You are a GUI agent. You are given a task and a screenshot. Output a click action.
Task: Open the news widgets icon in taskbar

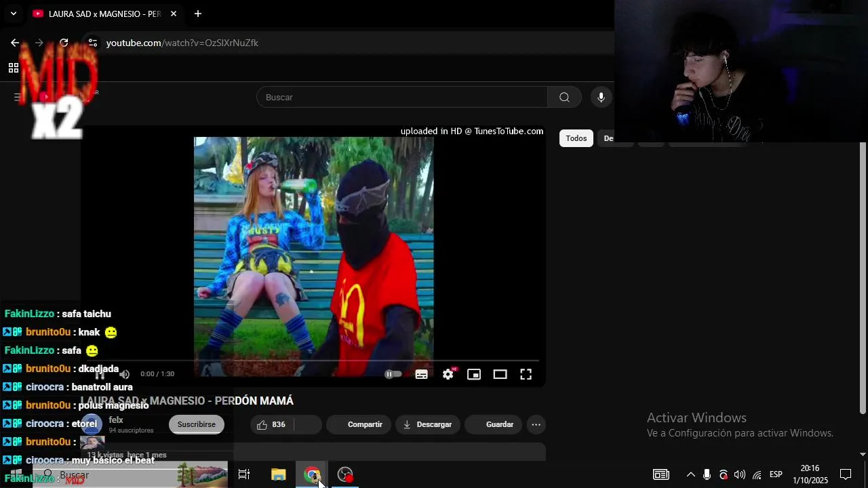coord(661,474)
